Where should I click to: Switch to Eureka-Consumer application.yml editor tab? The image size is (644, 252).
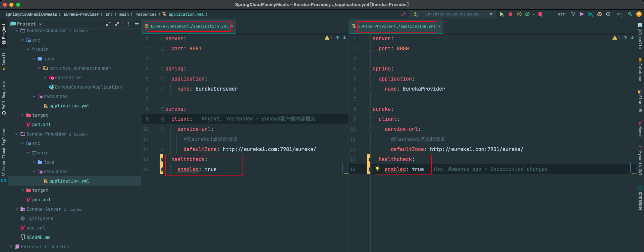pos(189,26)
